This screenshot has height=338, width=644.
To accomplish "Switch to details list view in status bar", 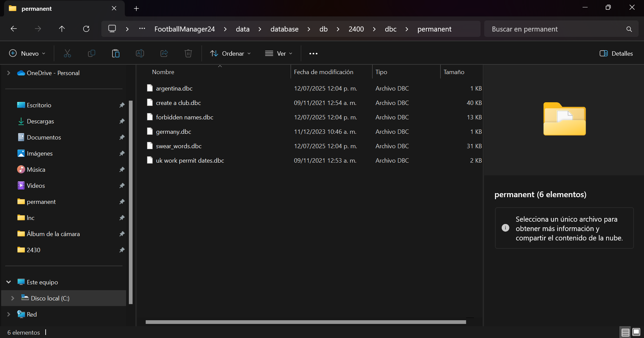I will coord(626,332).
